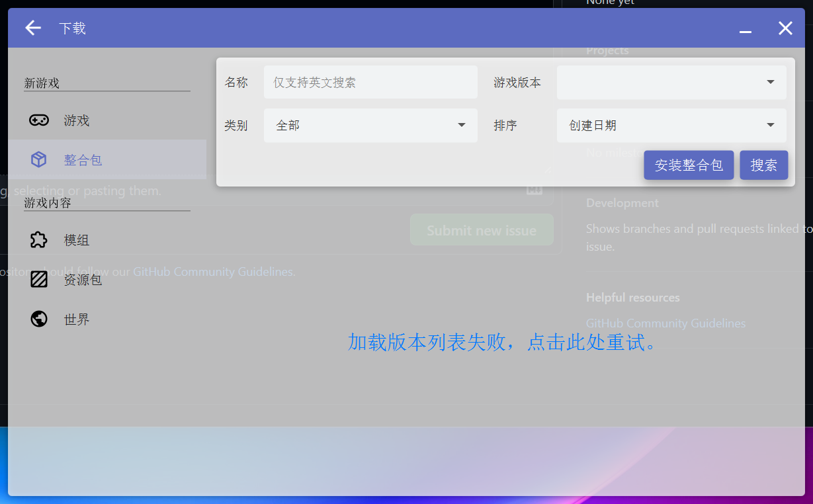This screenshot has width=813, height=504.
Task: Click the 下载 window title area
Action: pyautogui.click(x=72, y=28)
